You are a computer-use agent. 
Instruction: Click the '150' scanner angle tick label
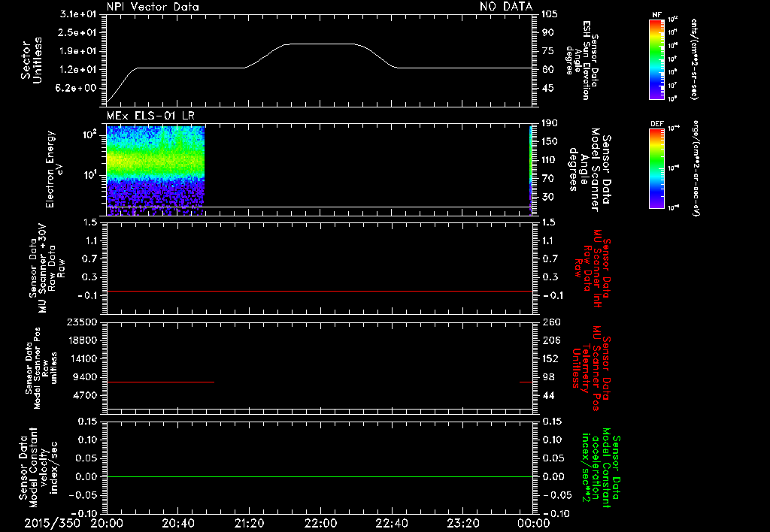coord(550,141)
